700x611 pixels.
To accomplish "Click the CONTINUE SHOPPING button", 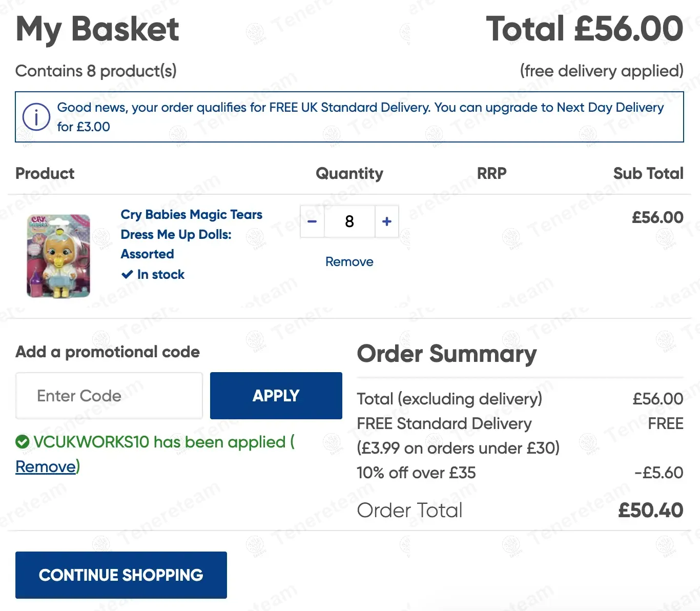I will tap(121, 575).
